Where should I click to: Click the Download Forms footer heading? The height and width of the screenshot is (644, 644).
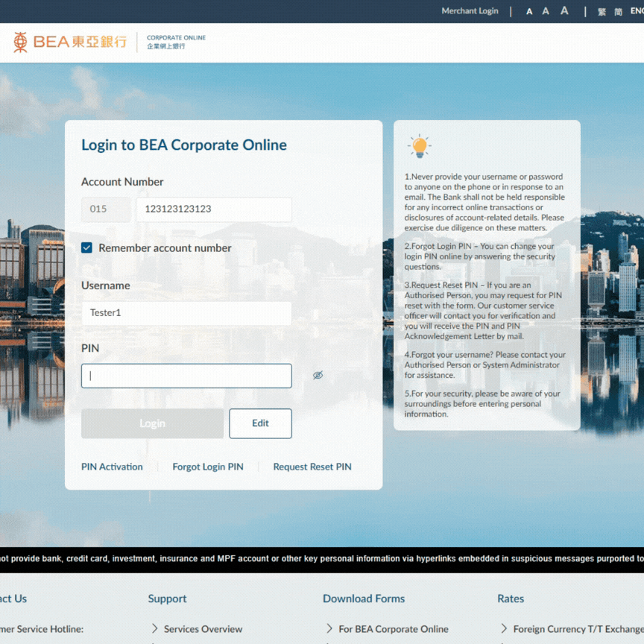364,599
